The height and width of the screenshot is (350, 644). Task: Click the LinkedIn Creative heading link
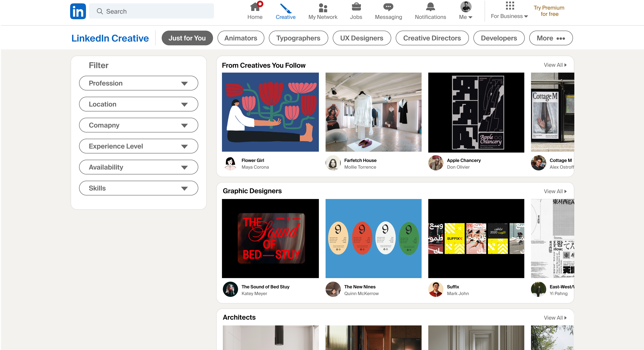pos(110,38)
